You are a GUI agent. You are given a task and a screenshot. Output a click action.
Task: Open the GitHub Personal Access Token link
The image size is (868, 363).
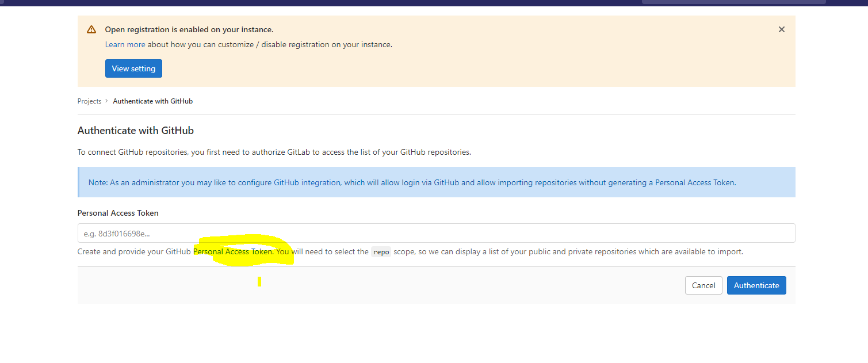(232, 252)
